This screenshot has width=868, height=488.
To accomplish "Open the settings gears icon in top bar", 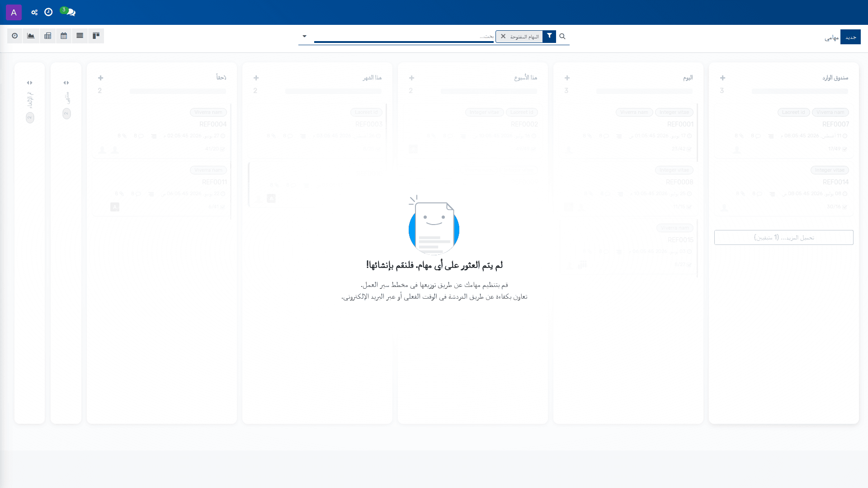I will coord(34,12).
